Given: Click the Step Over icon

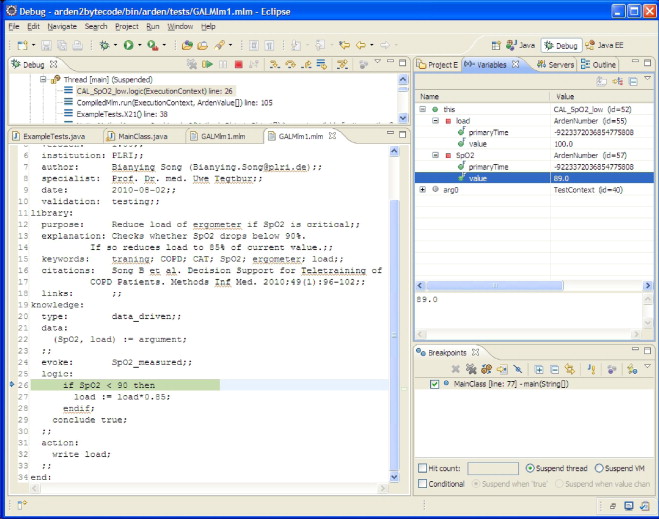Looking at the screenshot, I should [290, 64].
